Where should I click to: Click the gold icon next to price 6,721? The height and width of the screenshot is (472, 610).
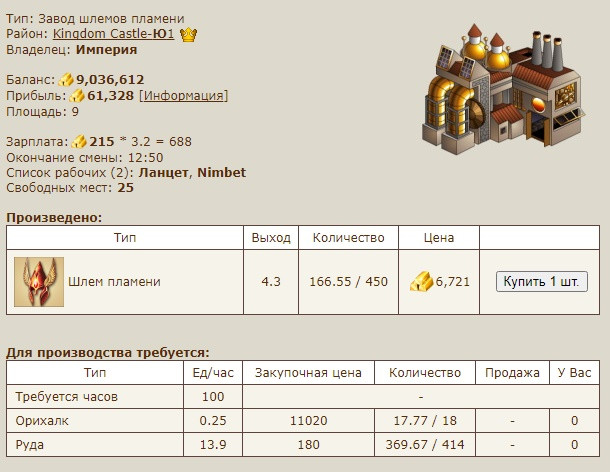coord(421,281)
